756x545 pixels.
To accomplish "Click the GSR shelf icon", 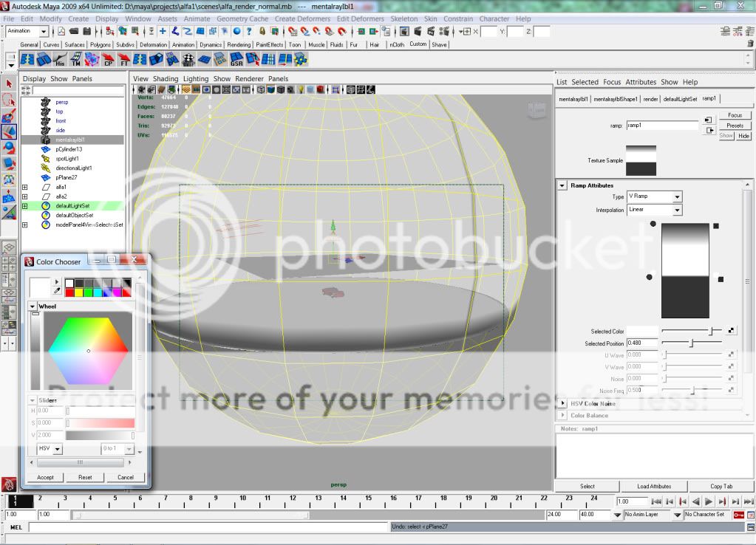I will pyautogui.click(x=236, y=60).
